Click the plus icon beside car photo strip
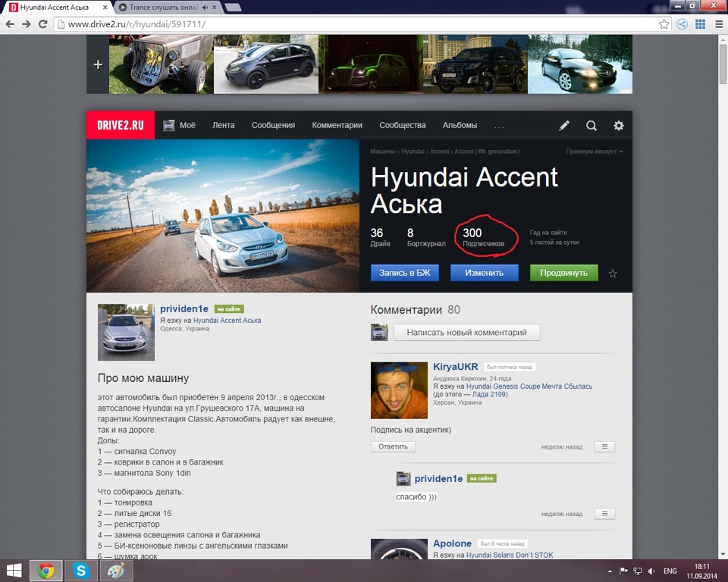 click(x=98, y=64)
